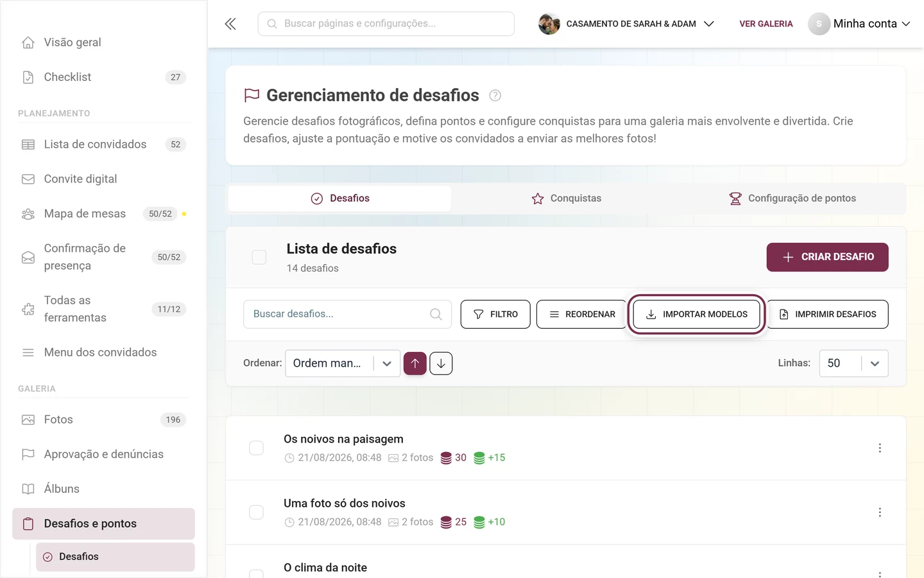Open Confirmação de presença page

click(103, 257)
